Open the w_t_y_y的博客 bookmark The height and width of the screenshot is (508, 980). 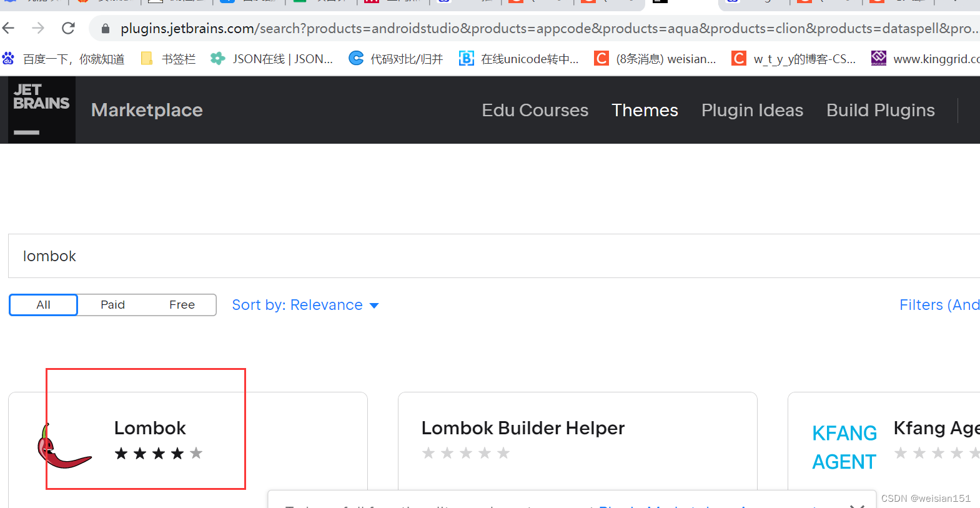pos(794,59)
